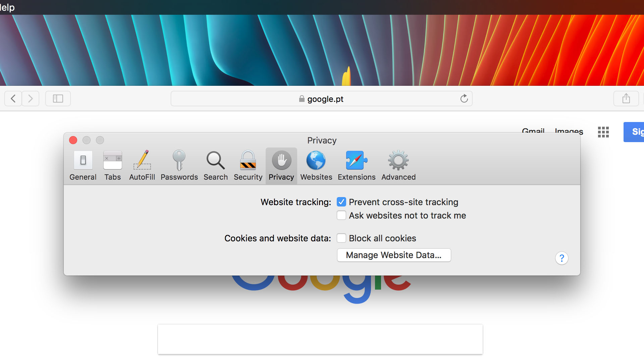Open Extensions preferences panel
The image size is (644, 362).
[x=357, y=165]
